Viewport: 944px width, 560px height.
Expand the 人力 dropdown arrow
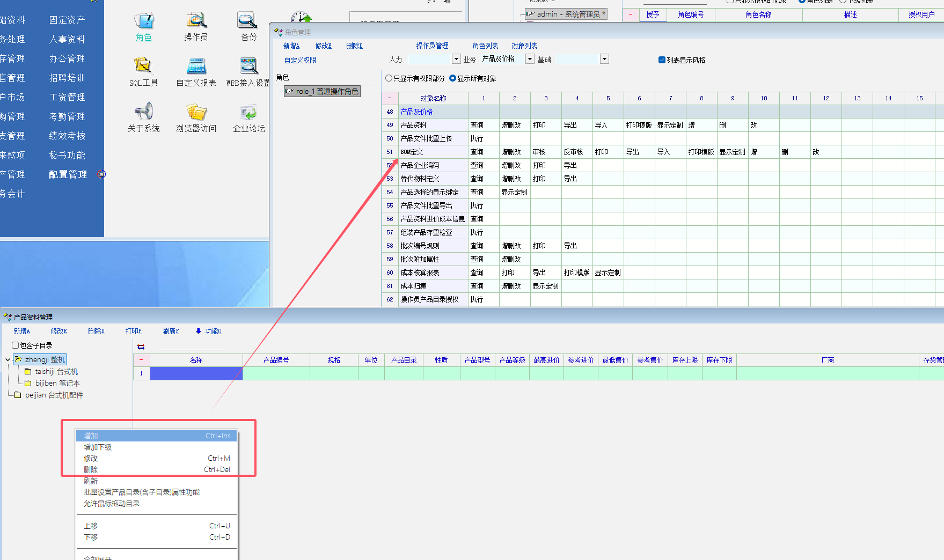click(456, 59)
